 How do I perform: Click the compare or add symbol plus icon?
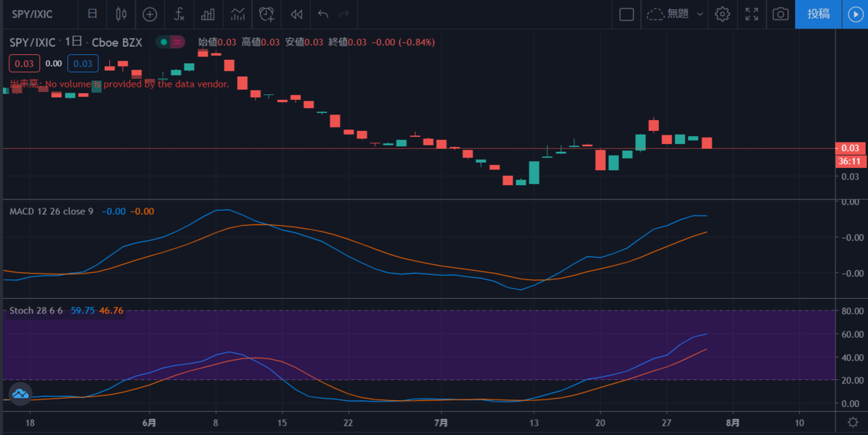tap(150, 14)
